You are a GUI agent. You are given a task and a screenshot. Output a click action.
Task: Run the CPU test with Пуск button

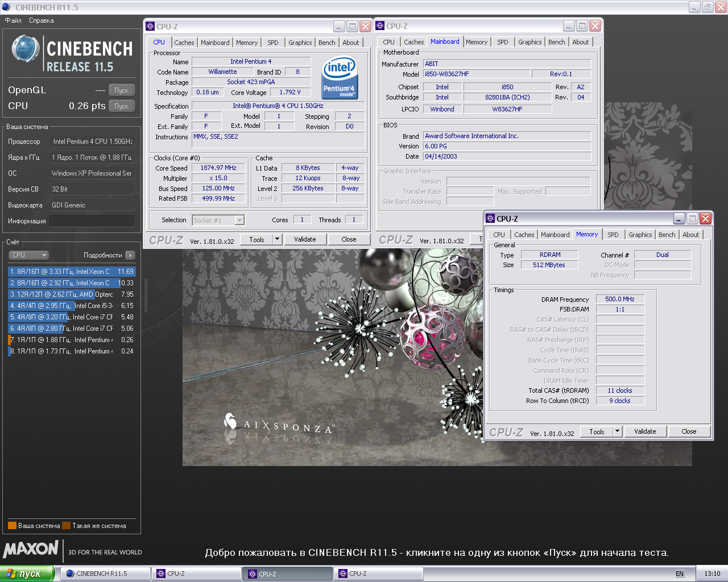click(122, 106)
